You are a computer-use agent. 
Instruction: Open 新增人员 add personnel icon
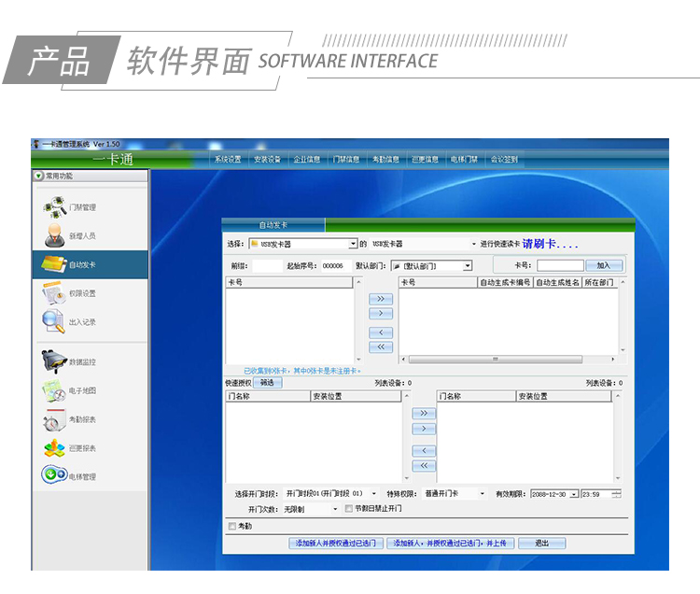click(x=55, y=235)
